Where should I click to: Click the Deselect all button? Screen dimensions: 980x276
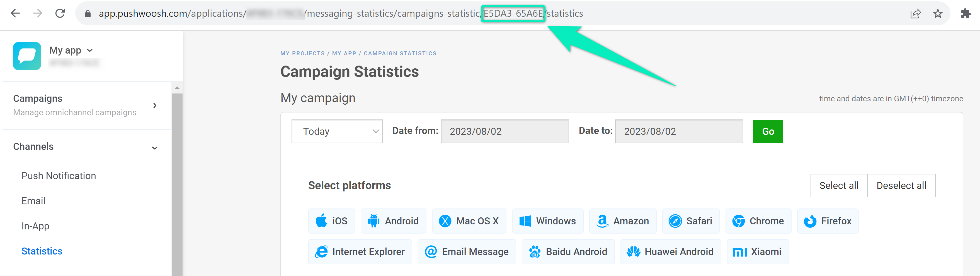[901, 185]
